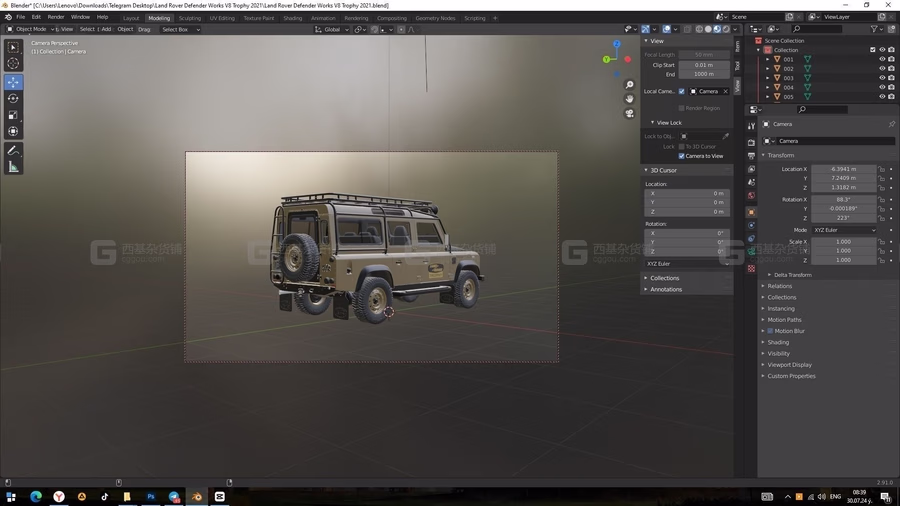Enable Lock To 3D Cursor checkbox

point(682,147)
